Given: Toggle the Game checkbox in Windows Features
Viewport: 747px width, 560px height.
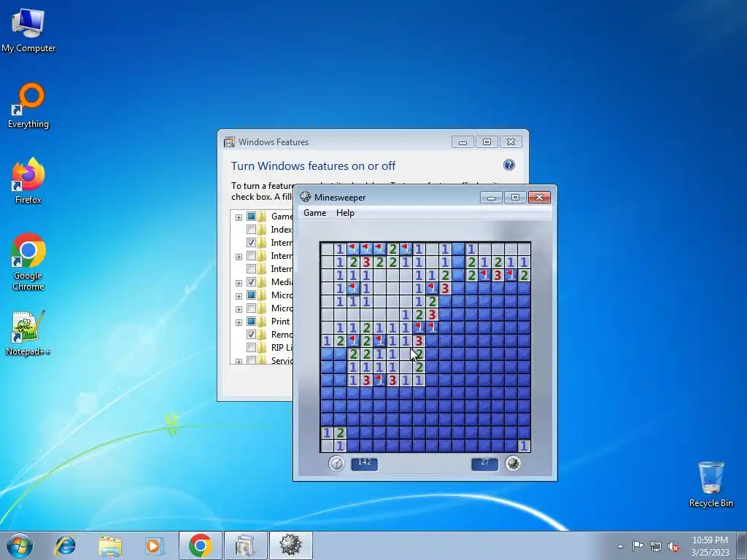Looking at the screenshot, I should pyautogui.click(x=251, y=217).
